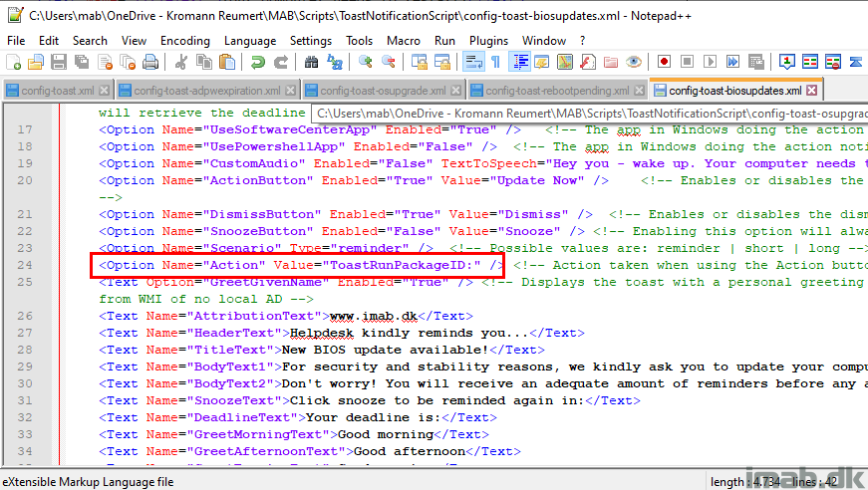Click the blue hourglass-shaped icon ending the toolbar
The image size is (868, 490).
(856, 62)
